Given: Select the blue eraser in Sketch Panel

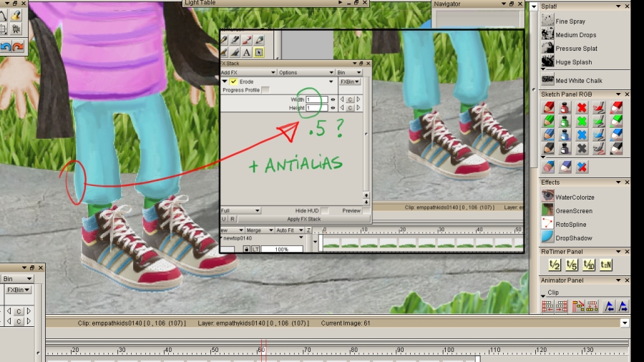Looking at the screenshot, I should 616,134.
